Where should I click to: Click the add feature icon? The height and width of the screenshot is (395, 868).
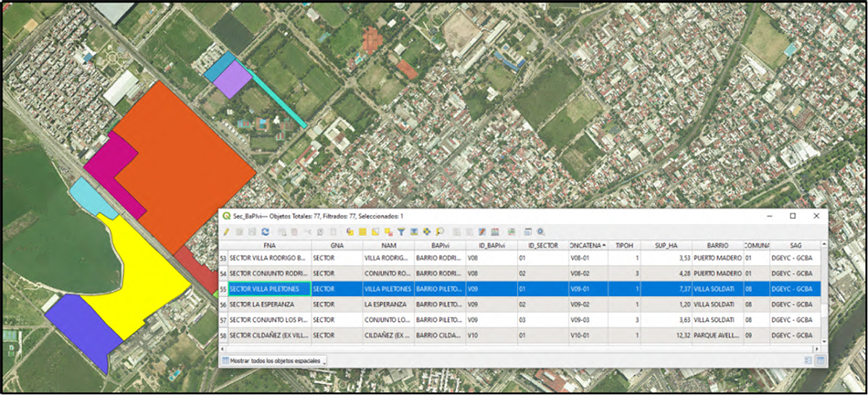(282, 232)
